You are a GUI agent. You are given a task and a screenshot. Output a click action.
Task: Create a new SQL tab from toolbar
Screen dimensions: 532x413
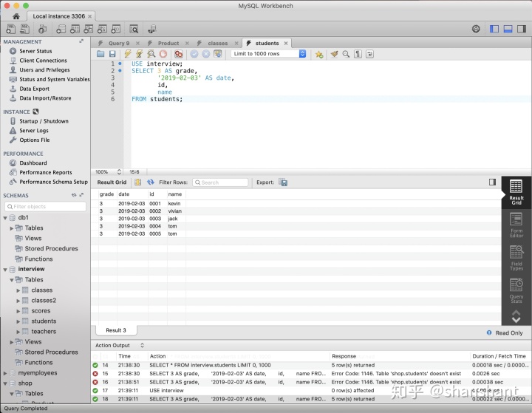point(10,30)
